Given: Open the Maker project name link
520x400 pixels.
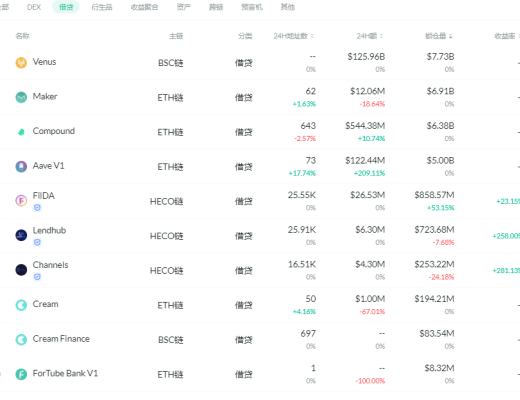Looking at the screenshot, I should [x=45, y=96].
